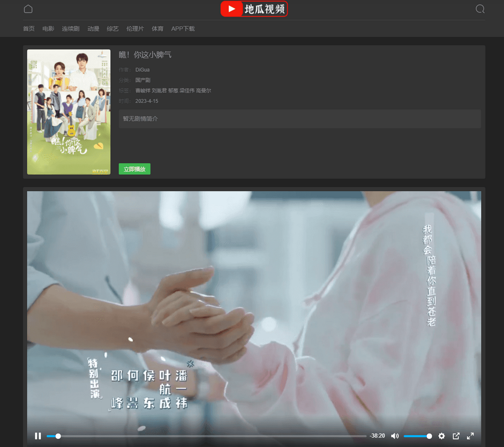Open video in picture-in-picture popout

tap(456, 436)
